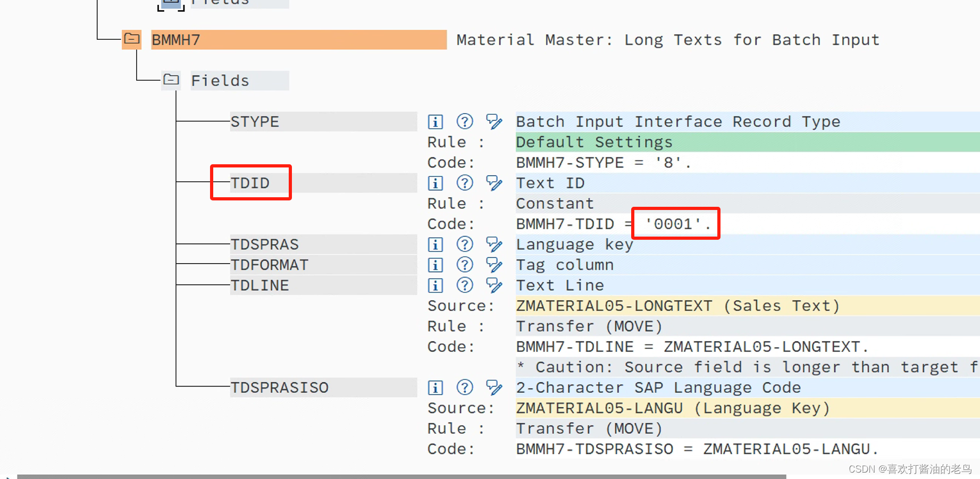This screenshot has width=980, height=479.
Task: Open the info icon for TDSPRAS
Action: point(435,244)
